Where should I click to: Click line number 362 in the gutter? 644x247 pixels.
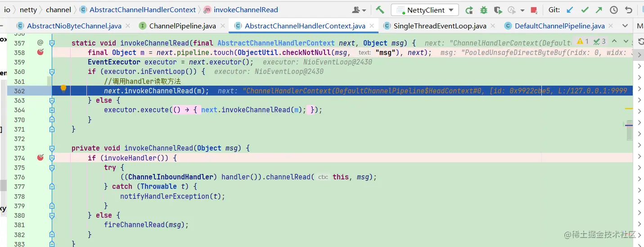[x=19, y=91]
